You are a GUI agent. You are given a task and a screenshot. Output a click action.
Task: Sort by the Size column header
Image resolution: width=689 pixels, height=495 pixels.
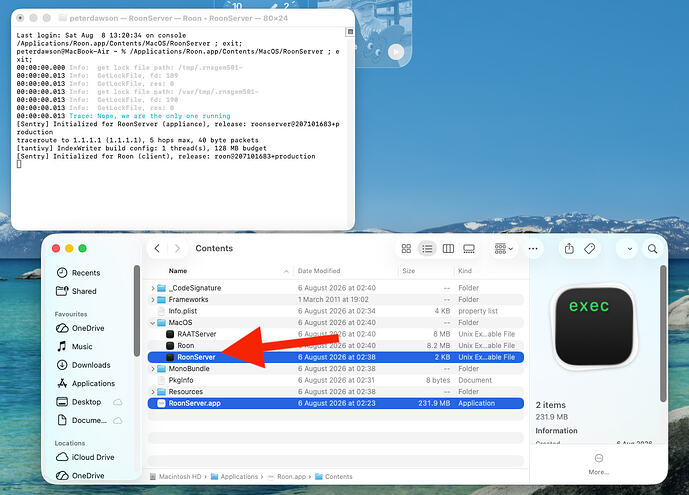pos(409,271)
